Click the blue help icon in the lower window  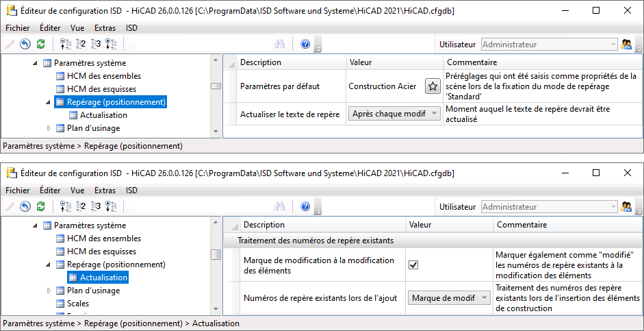click(305, 206)
